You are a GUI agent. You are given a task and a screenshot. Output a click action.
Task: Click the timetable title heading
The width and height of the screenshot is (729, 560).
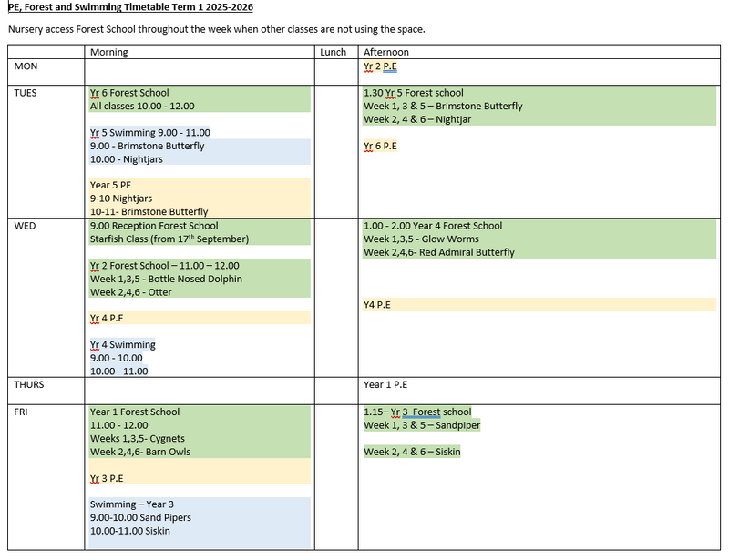pos(130,7)
